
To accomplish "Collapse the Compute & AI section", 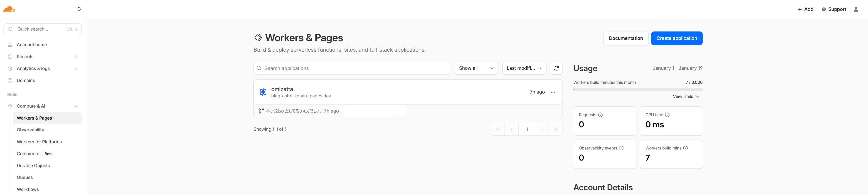I will tap(76, 106).
